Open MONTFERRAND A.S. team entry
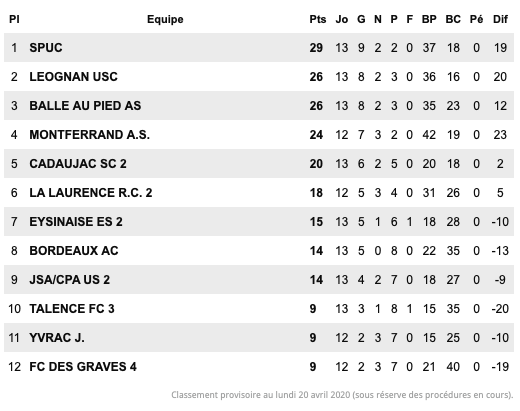 (x=89, y=135)
